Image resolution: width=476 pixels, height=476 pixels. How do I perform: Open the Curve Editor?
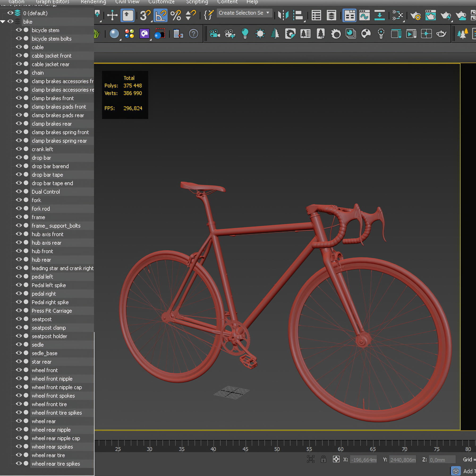(x=364, y=15)
